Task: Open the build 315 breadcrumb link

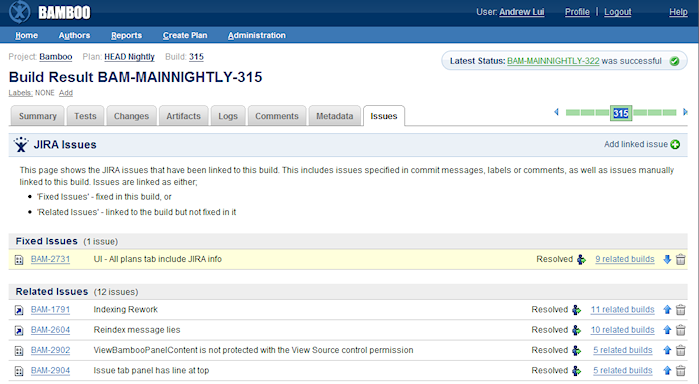Action: coord(196,57)
